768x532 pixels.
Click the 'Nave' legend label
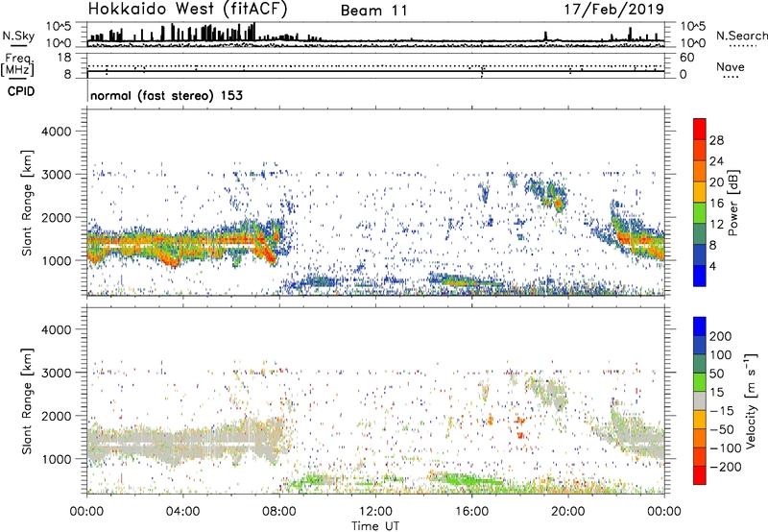(x=731, y=67)
